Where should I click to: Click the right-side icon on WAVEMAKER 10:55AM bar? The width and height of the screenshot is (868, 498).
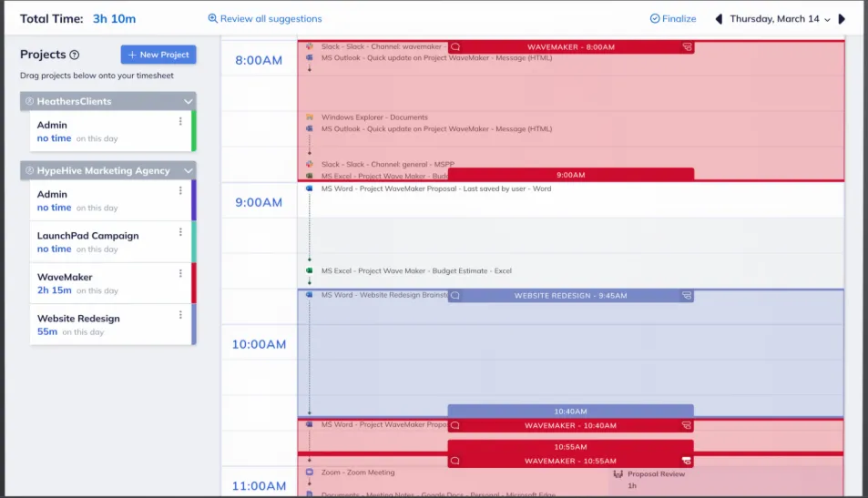pos(687,461)
